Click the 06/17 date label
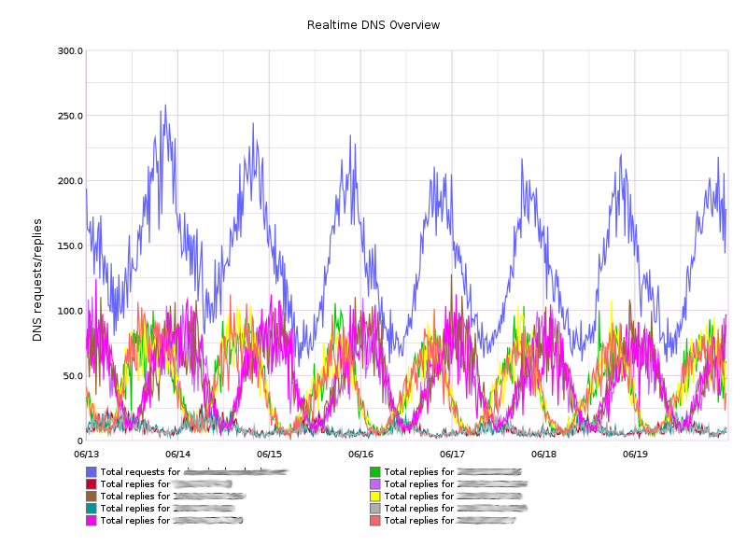 coord(452,455)
